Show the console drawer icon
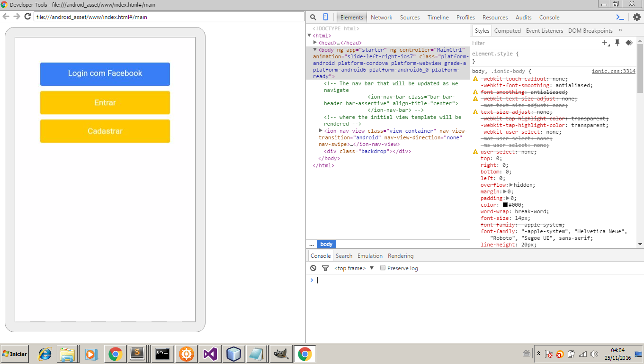 click(620, 18)
